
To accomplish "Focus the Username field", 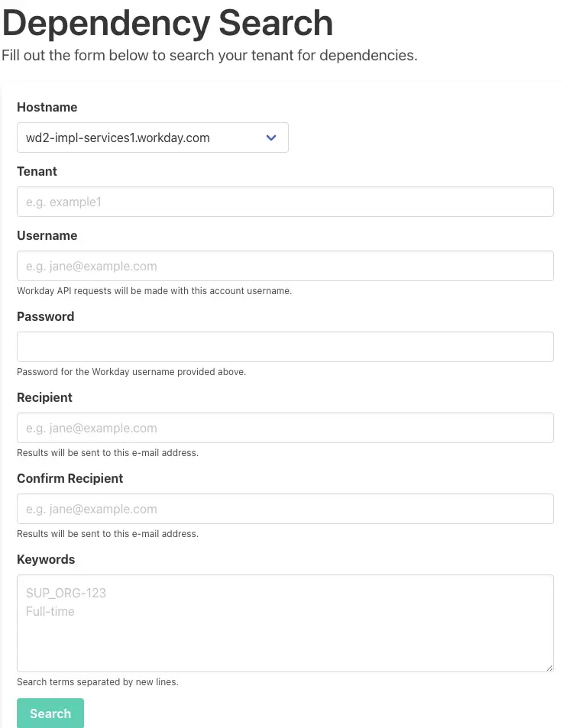I will (285, 266).
